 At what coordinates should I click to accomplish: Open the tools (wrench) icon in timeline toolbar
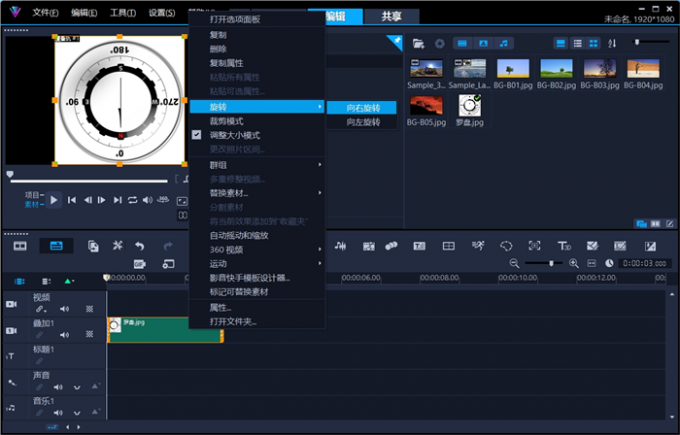click(118, 246)
